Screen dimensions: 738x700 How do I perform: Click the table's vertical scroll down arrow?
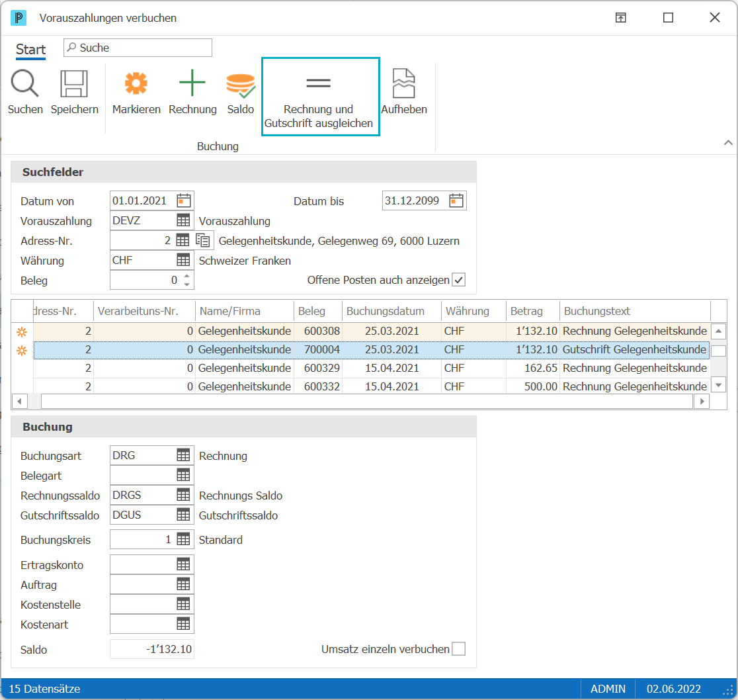click(718, 385)
